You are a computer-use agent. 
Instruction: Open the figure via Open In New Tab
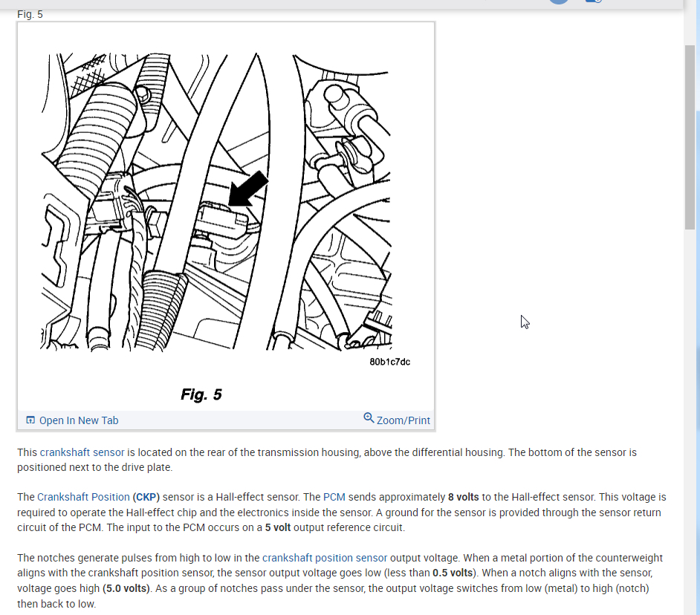pyautogui.click(x=79, y=420)
